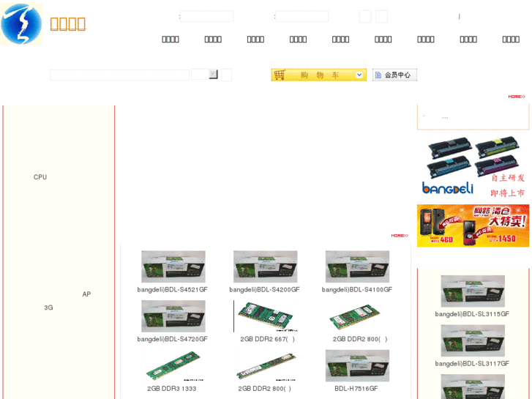Viewport: 532px width, 399px height.
Task: Open the bangdeli toner cartridge banner
Action: pos(473,167)
